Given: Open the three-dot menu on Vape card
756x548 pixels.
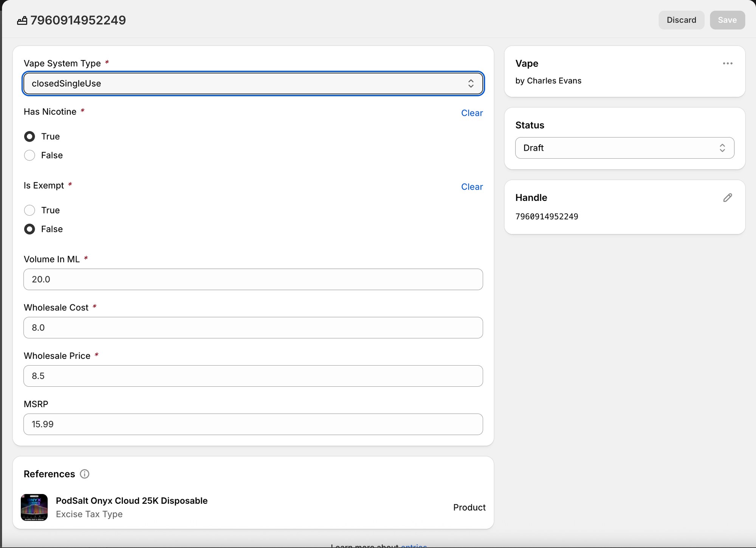Looking at the screenshot, I should click(x=727, y=63).
